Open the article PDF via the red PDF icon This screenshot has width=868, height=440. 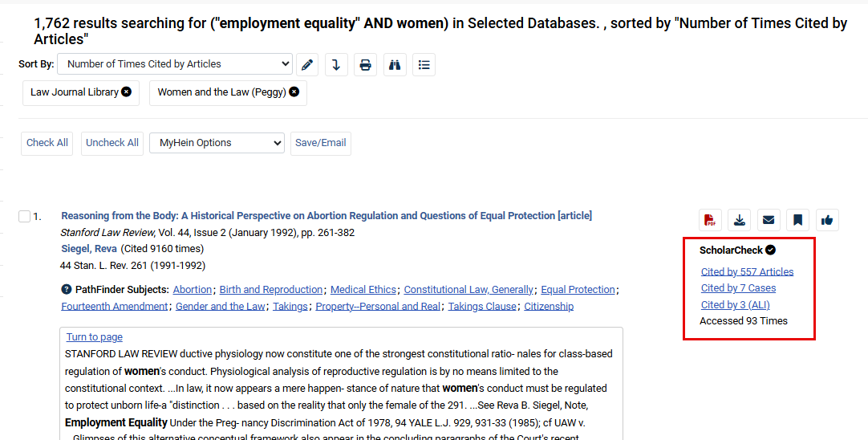pyautogui.click(x=709, y=220)
